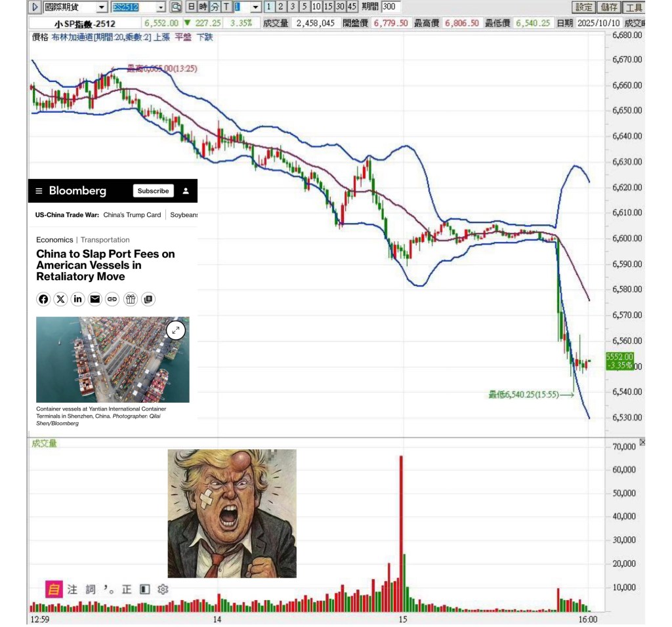Viewport: 672px width, 627px height.
Task: Open IME settings gear icon
Action: pyautogui.click(x=163, y=590)
